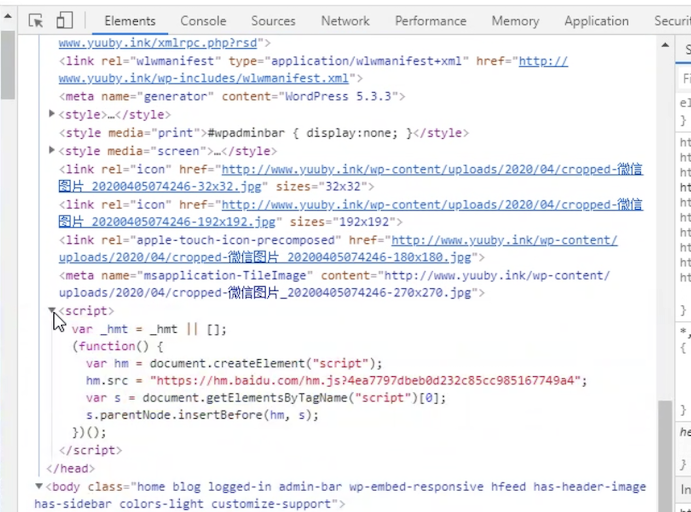Click the body class attribute value
Image resolution: width=691 pixels, height=512 pixels.
click(340, 495)
